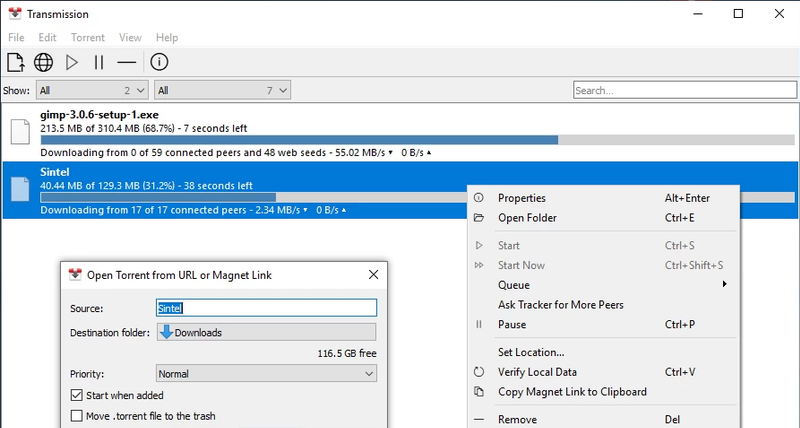The width and height of the screenshot is (800, 428).
Task: Open the Edit menu
Action: pos(47,37)
